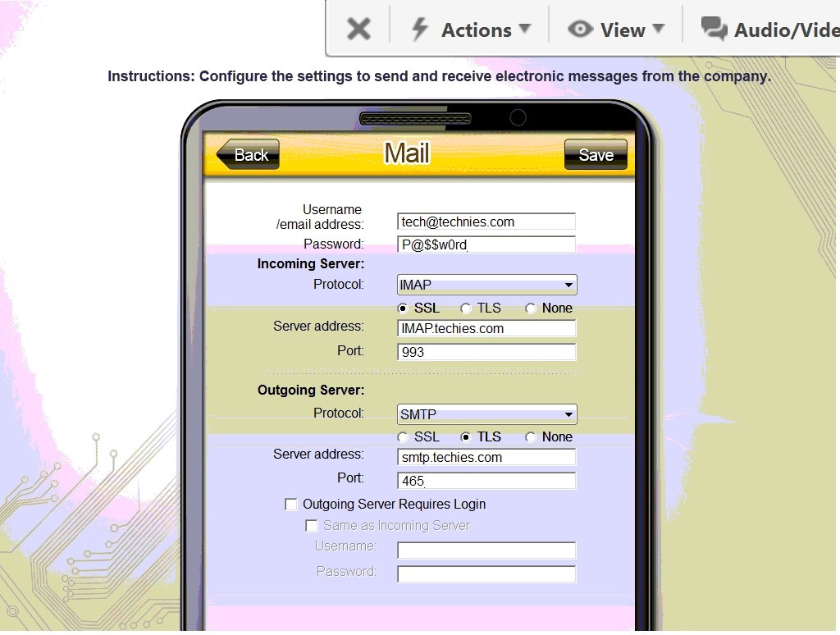The height and width of the screenshot is (635, 840).
Task: Click the Instructions text line
Action: pos(440,76)
